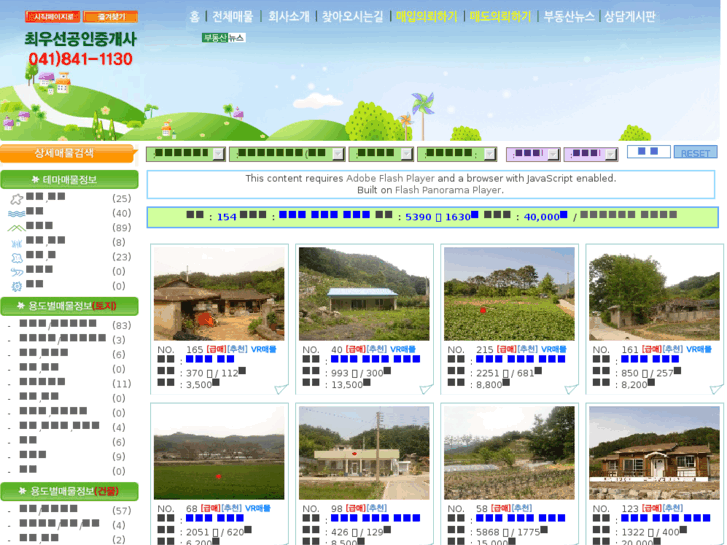
Task: Open the thumbnail of listing NO. 161
Action: point(654,294)
